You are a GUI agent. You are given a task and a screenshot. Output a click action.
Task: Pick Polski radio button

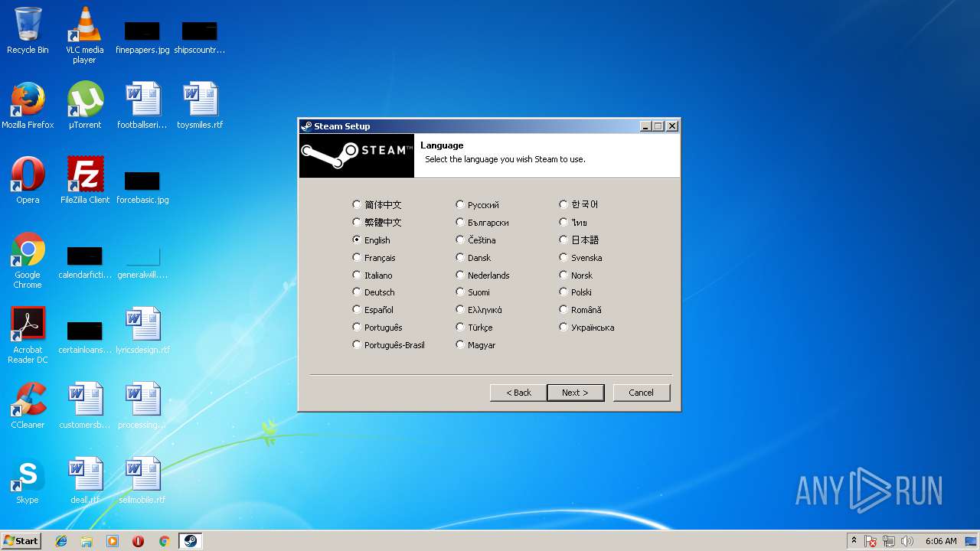click(x=576, y=292)
